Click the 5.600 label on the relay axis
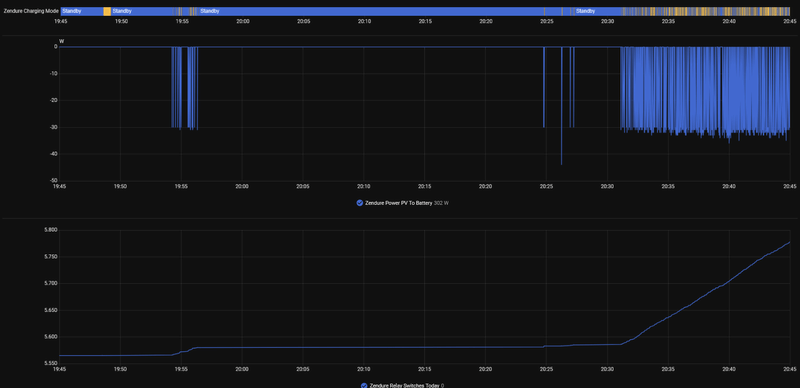Image resolution: width=800 pixels, height=388 pixels. click(51, 337)
